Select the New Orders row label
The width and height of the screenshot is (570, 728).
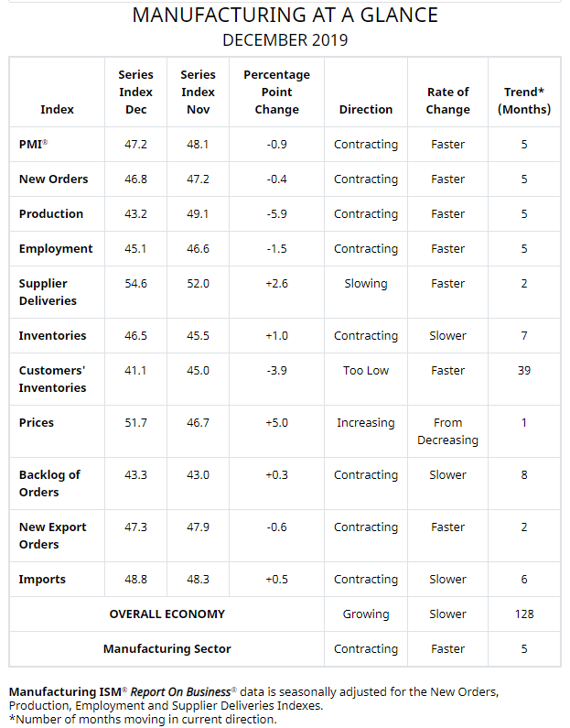[x=53, y=179]
